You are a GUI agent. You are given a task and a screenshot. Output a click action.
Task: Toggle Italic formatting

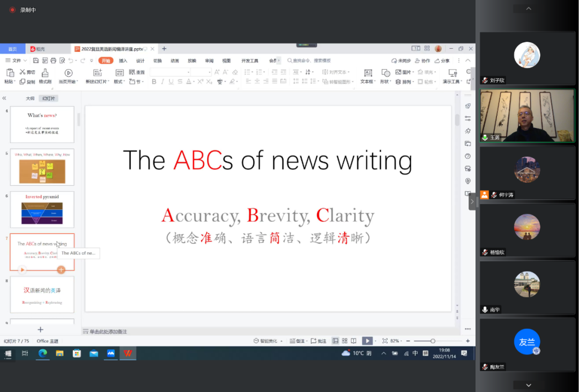coord(162,82)
